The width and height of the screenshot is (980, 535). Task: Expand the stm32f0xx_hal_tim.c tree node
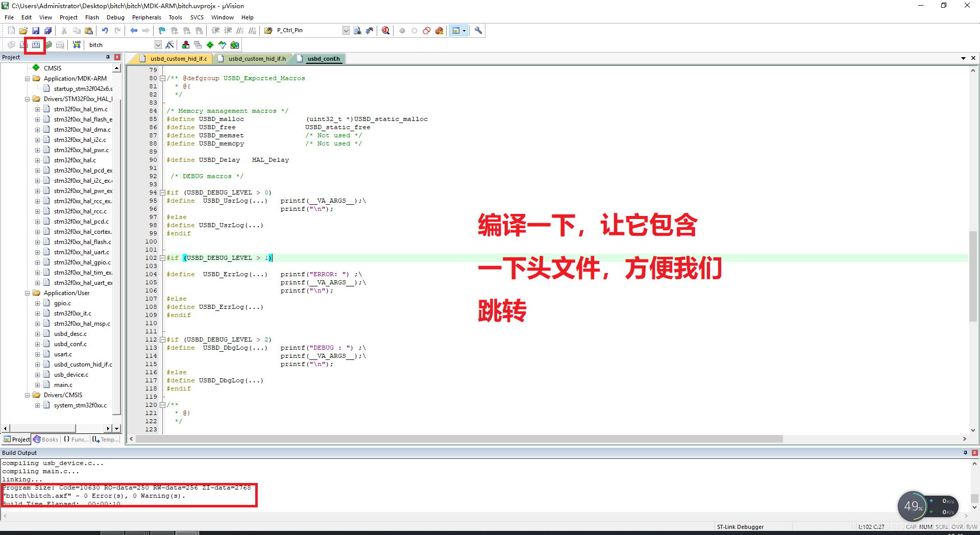click(x=37, y=109)
